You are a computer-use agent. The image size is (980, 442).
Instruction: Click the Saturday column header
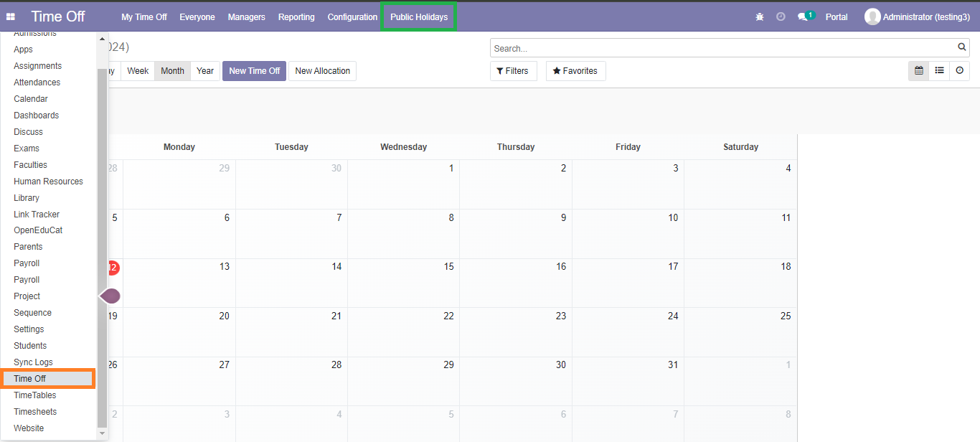740,147
